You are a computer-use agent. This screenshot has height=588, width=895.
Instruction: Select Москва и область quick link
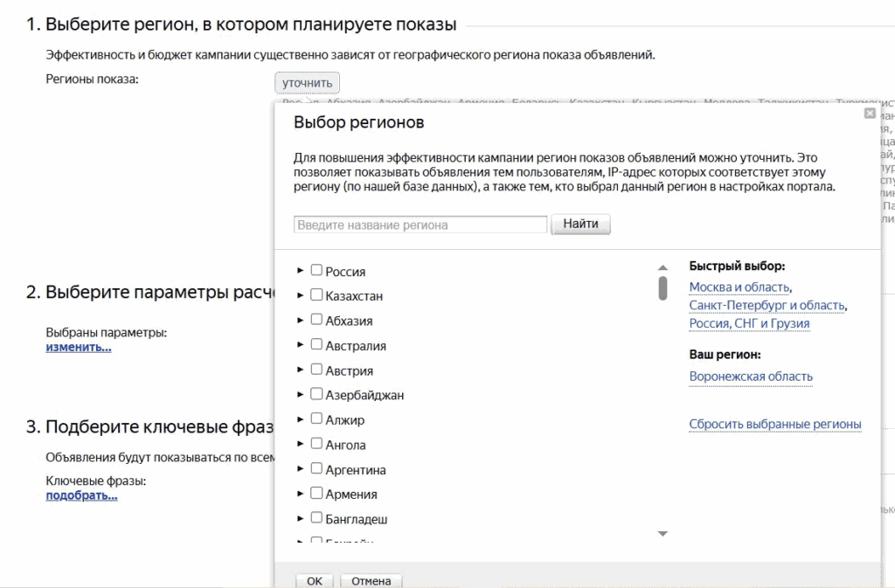click(x=739, y=287)
